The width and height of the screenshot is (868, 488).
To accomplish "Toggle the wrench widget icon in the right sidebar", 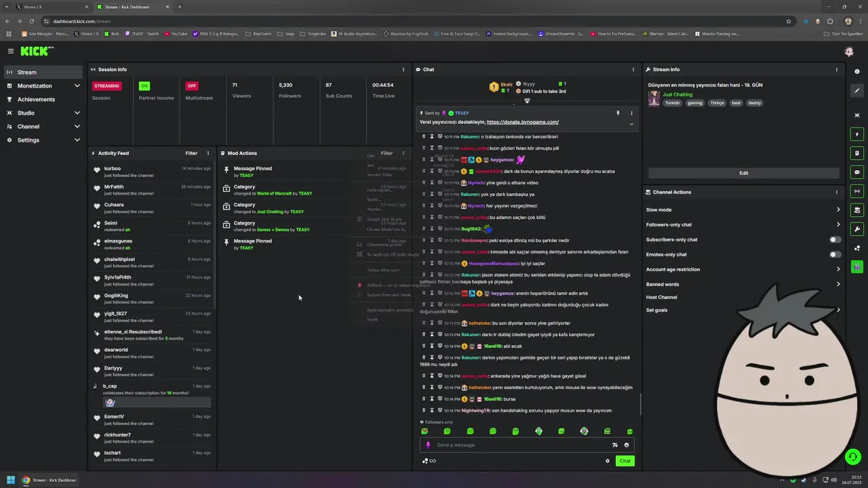I will click(x=857, y=229).
